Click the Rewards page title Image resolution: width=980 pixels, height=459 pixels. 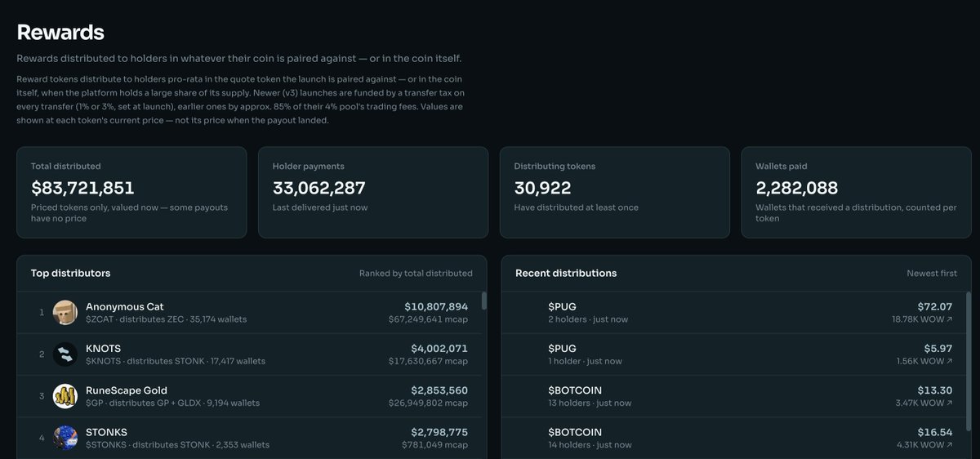(60, 33)
